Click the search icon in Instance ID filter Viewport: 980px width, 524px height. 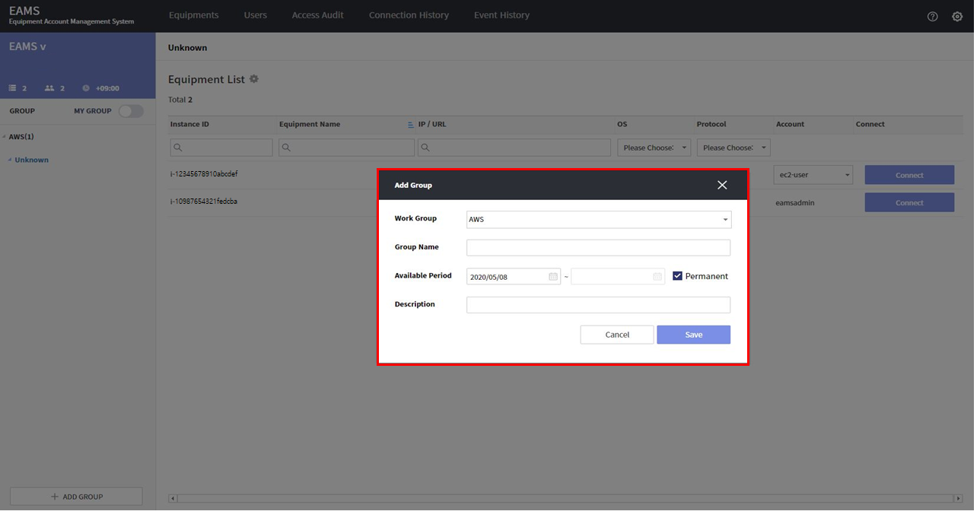pyautogui.click(x=177, y=148)
